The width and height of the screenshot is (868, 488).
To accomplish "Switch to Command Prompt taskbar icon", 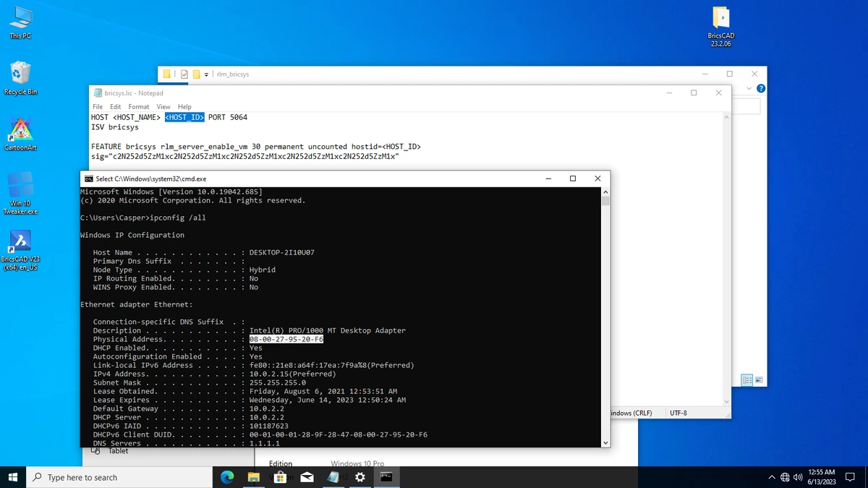I will coord(387,477).
